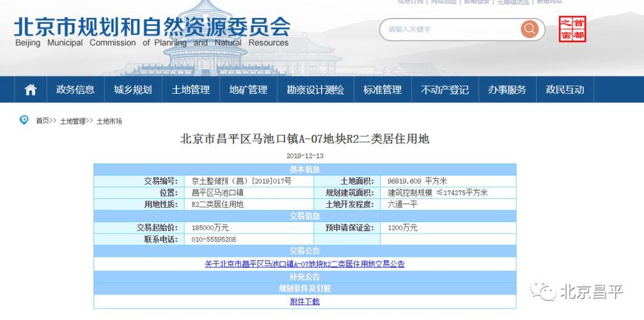The image size is (644, 320).
Task: Select 建筑控制规模 ≤174275平方米 value
Action: [x=438, y=193]
